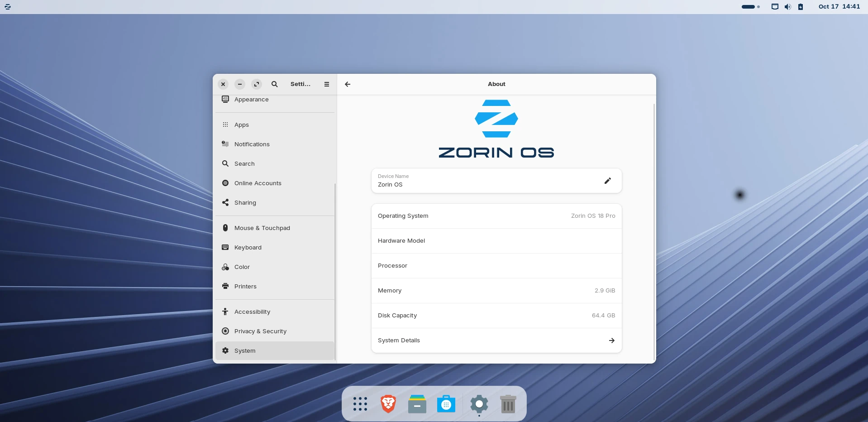Open Sharing settings
Screen dimensions: 868x422
point(245,202)
